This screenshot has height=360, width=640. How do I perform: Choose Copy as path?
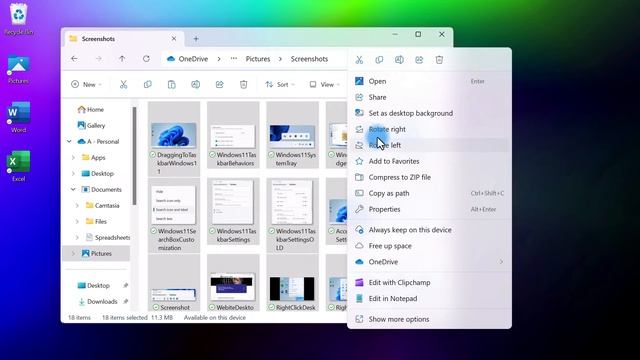429,193
